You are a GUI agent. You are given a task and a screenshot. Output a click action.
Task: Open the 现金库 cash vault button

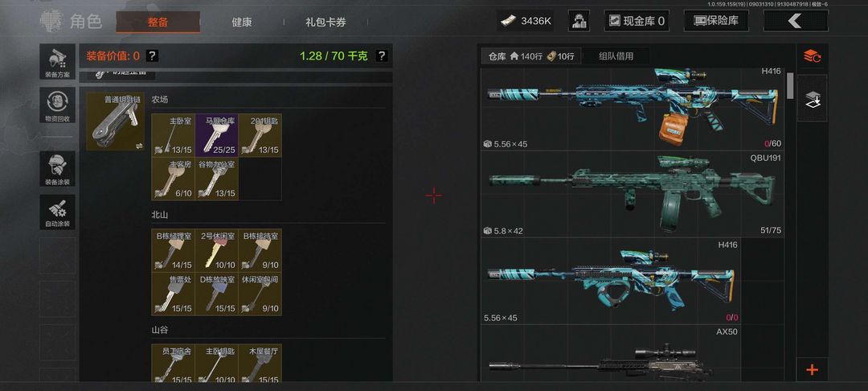pyautogui.click(x=637, y=21)
